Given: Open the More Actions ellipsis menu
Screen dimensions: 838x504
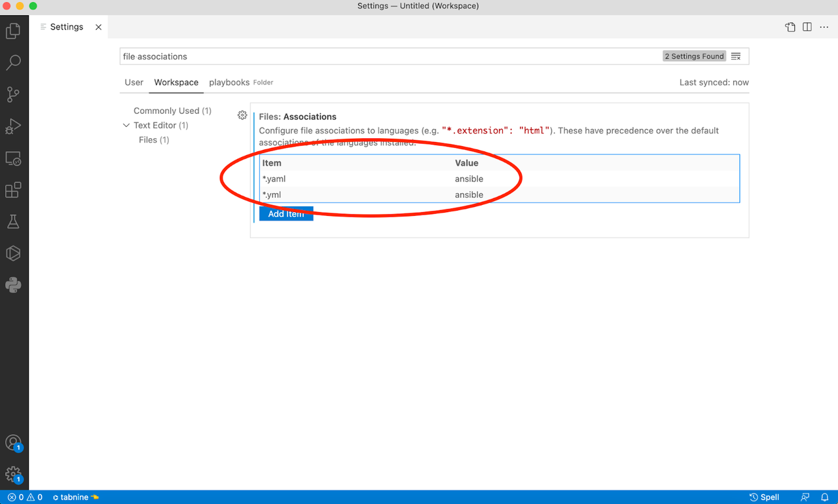Looking at the screenshot, I should pyautogui.click(x=824, y=27).
